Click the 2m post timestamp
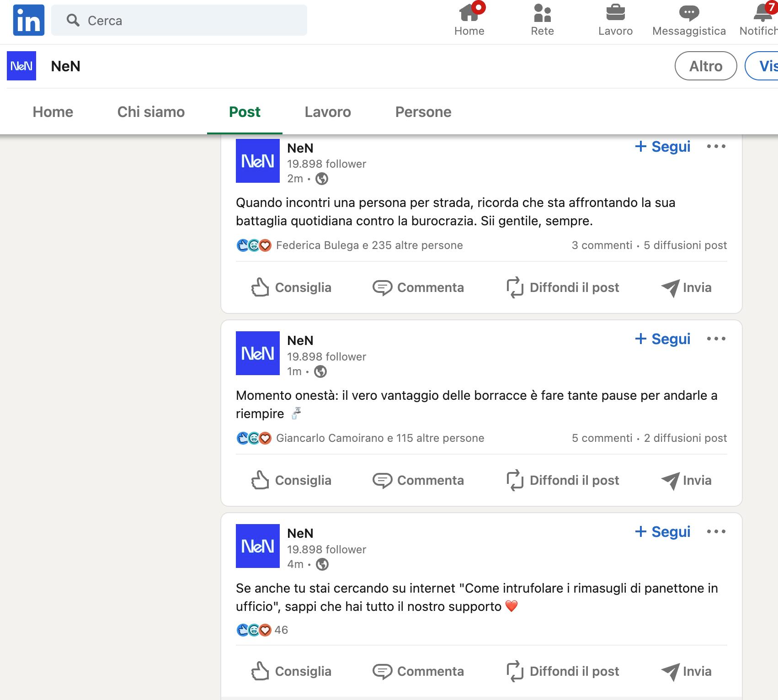 (295, 179)
